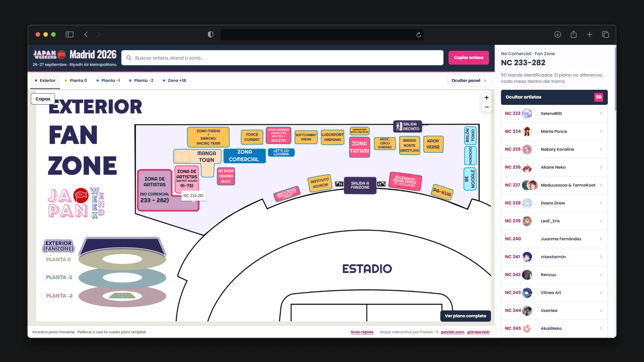
Task: Open the pavloh.com link
Action: (452, 332)
